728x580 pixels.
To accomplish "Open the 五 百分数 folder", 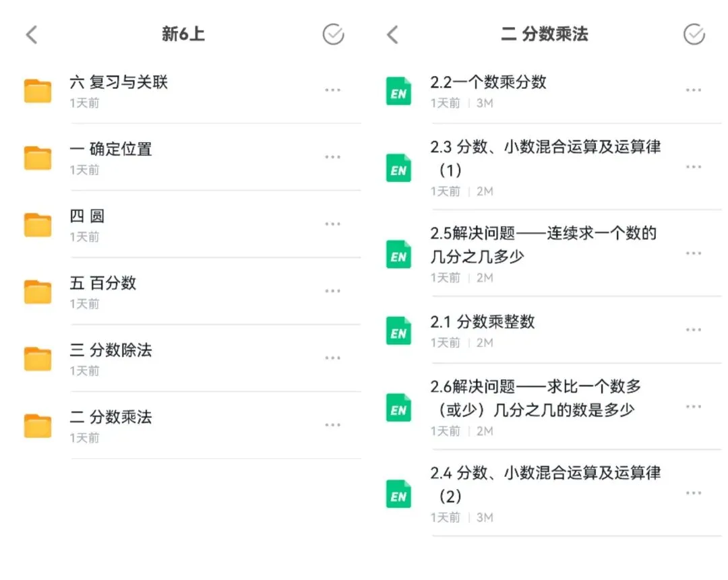I will point(192,292).
